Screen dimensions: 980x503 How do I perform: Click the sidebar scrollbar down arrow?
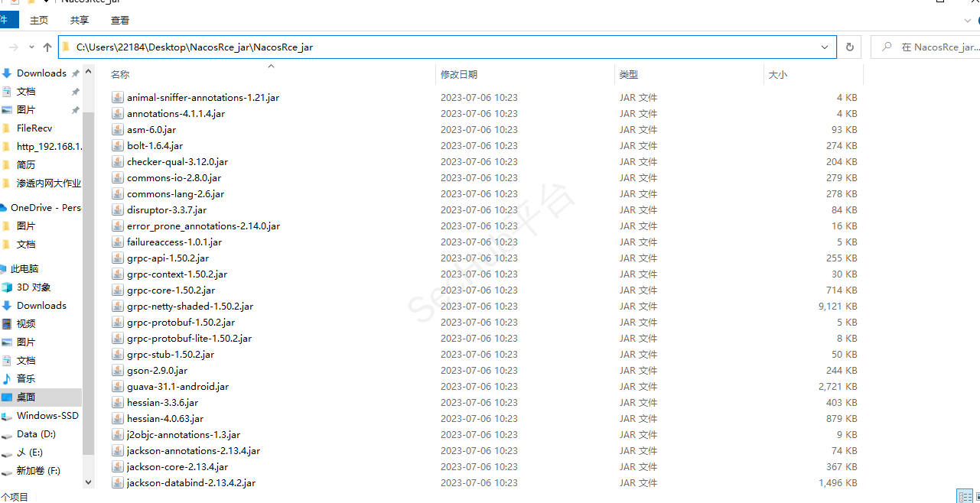88,482
